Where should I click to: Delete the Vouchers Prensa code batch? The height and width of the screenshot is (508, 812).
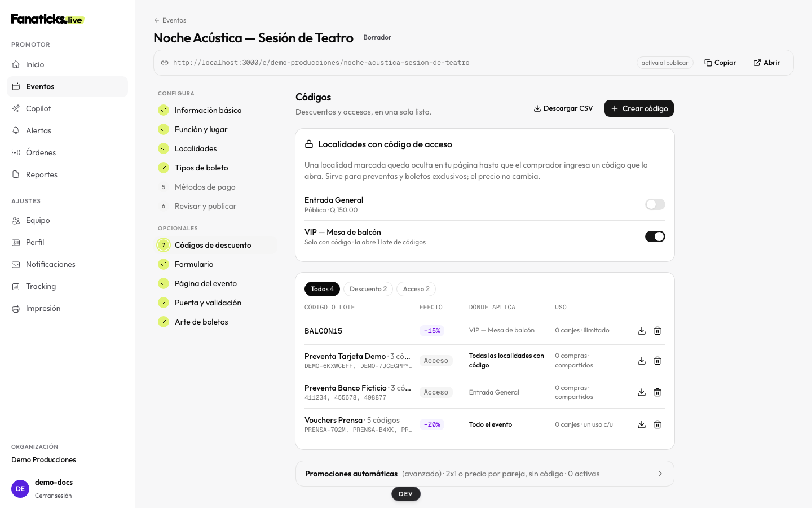click(x=657, y=424)
